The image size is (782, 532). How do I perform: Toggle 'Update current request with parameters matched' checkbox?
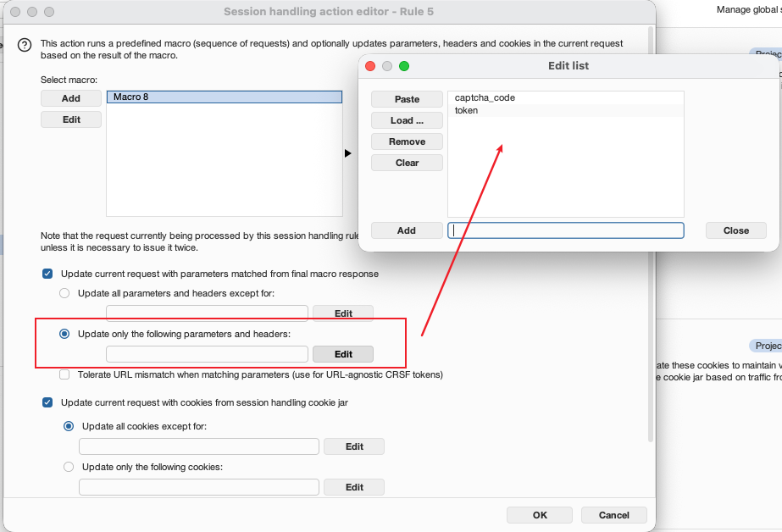[47, 274]
